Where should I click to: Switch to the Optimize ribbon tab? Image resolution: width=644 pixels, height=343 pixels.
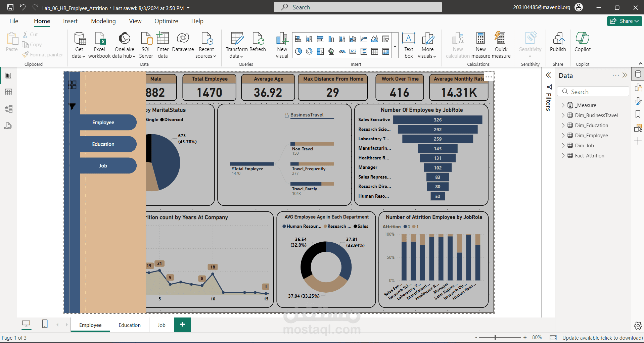coord(166,21)
